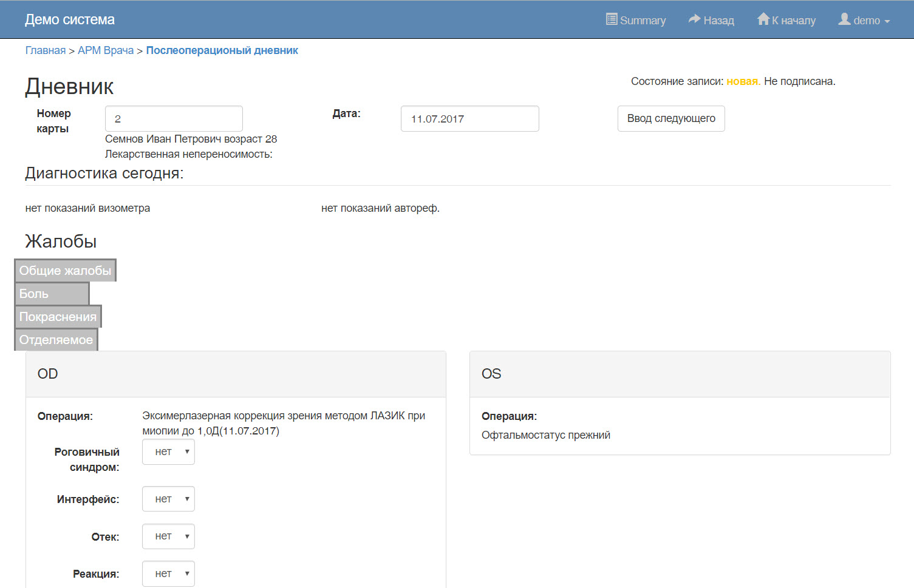Expand the Интерфейс select box
Screen dimensions: 914x588
(168, 499)
